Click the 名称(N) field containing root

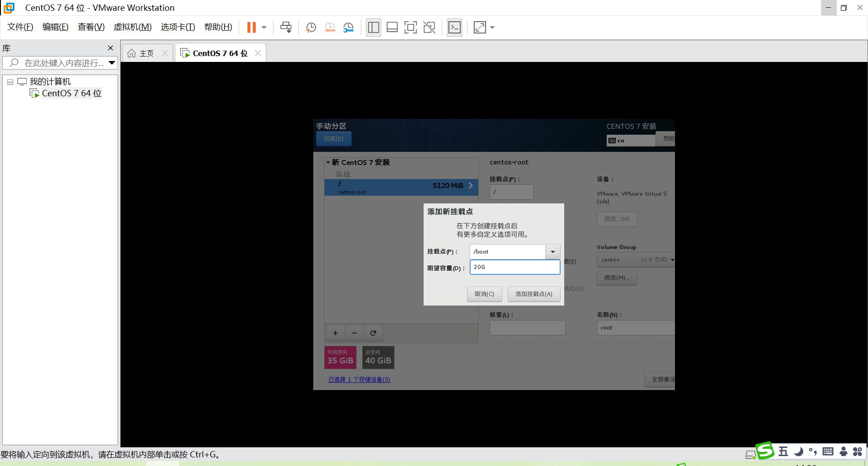(636, 328)
